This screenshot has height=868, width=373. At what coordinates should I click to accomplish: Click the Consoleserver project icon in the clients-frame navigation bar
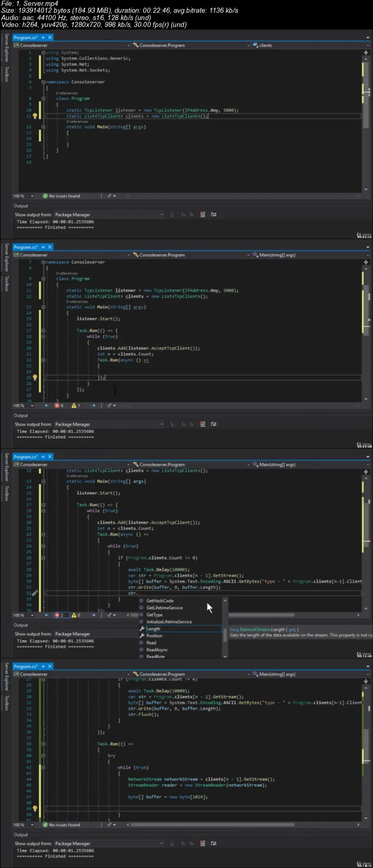tap(16, 45)
